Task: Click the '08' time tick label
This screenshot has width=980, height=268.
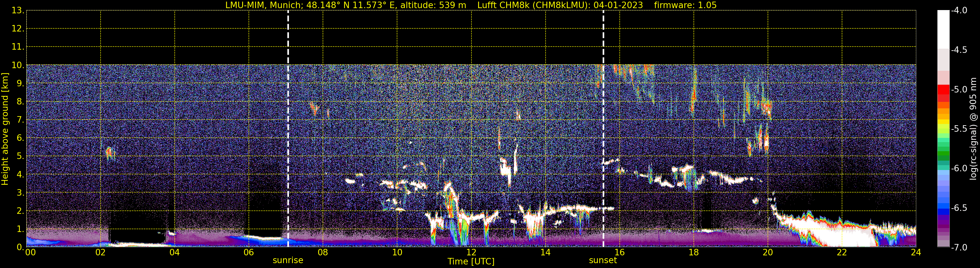Action: pos(323,252)
